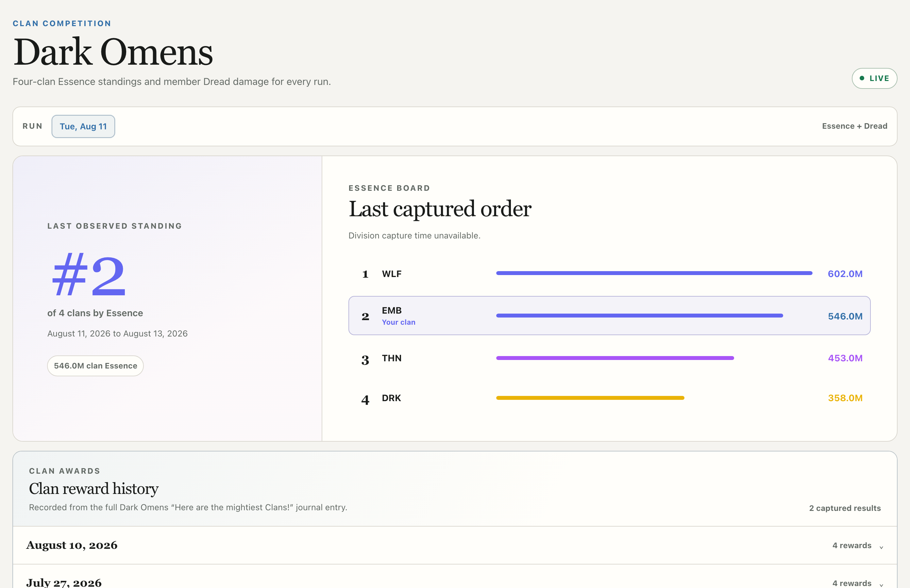910x588 pixels.
Task: Click the DRK clan name
Action: (391, 398)
